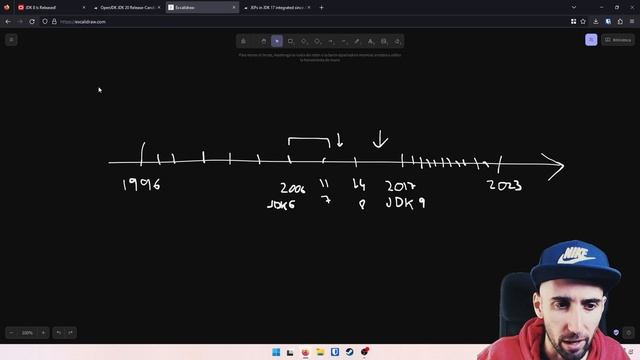This screenshot has width=640, height=360.
Task: Select the freehand Draw pencil tool
Action: 357,41
